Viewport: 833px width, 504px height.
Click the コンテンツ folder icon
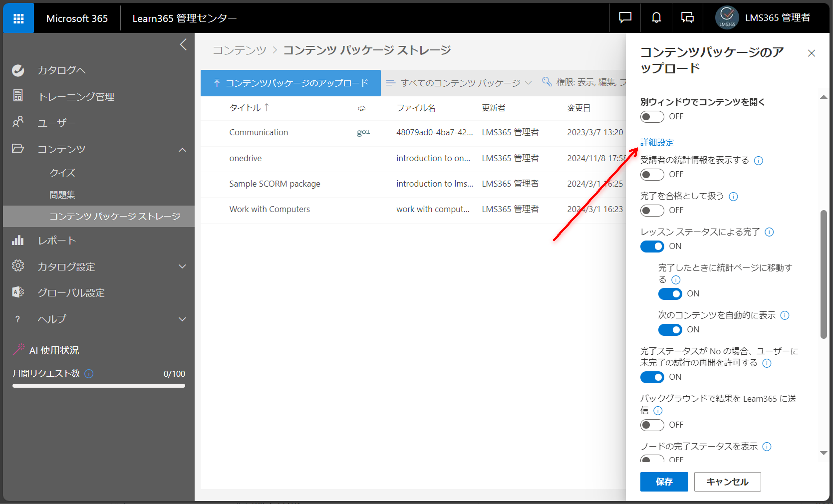coord(18,148)
